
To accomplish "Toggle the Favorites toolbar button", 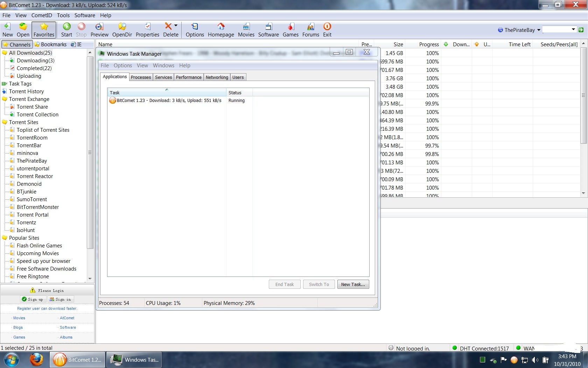I will click(x=44, y=30).
